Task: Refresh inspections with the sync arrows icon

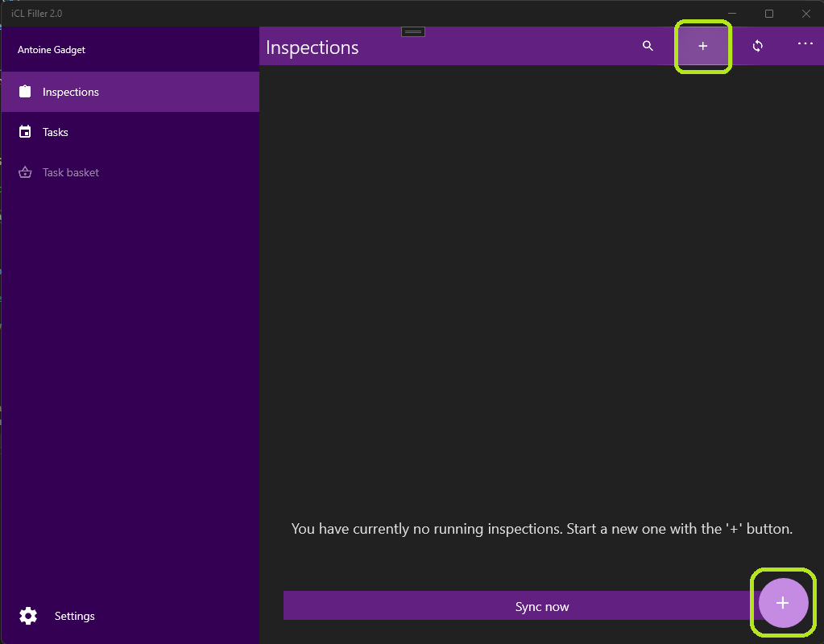Action: tap(757, 46)
